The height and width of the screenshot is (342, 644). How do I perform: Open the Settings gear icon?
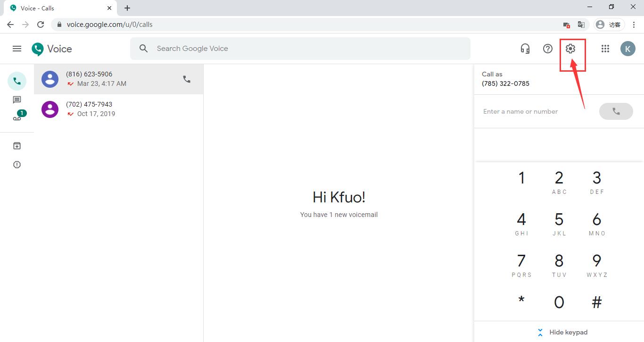[x=570, y=49]
